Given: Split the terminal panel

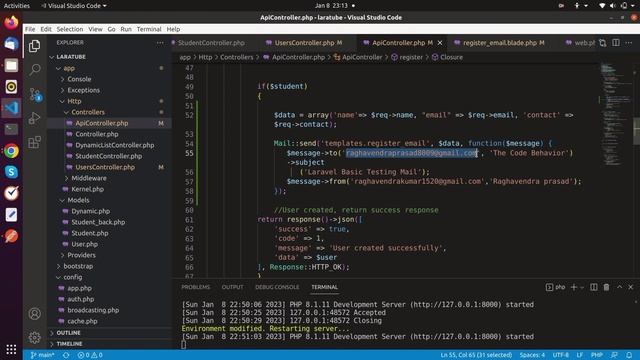Looking at the screenshot, I should [594, 287].
